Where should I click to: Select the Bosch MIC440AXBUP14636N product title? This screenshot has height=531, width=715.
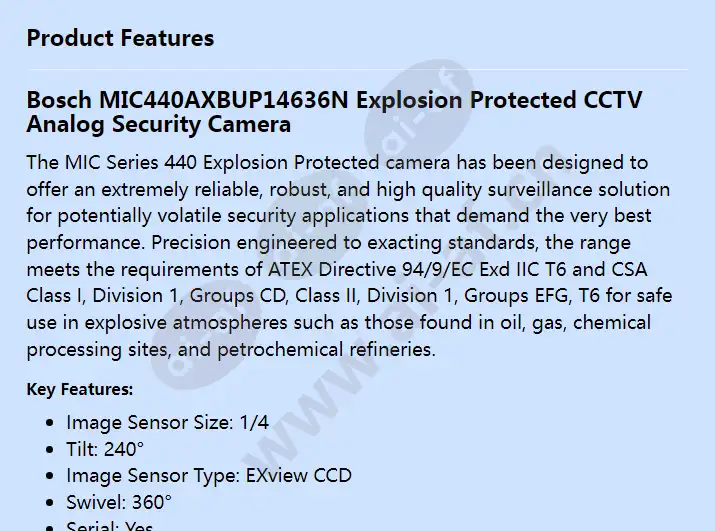[334, 112]
